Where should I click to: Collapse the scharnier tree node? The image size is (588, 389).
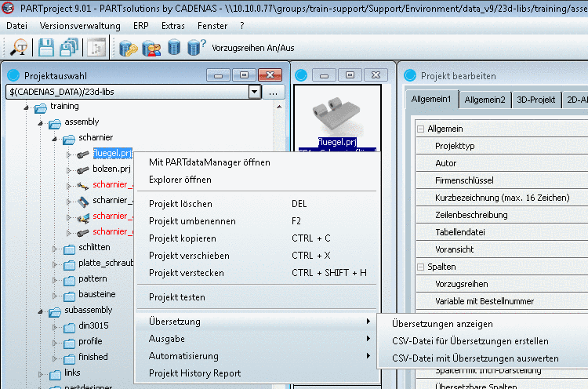pos(54,139)
